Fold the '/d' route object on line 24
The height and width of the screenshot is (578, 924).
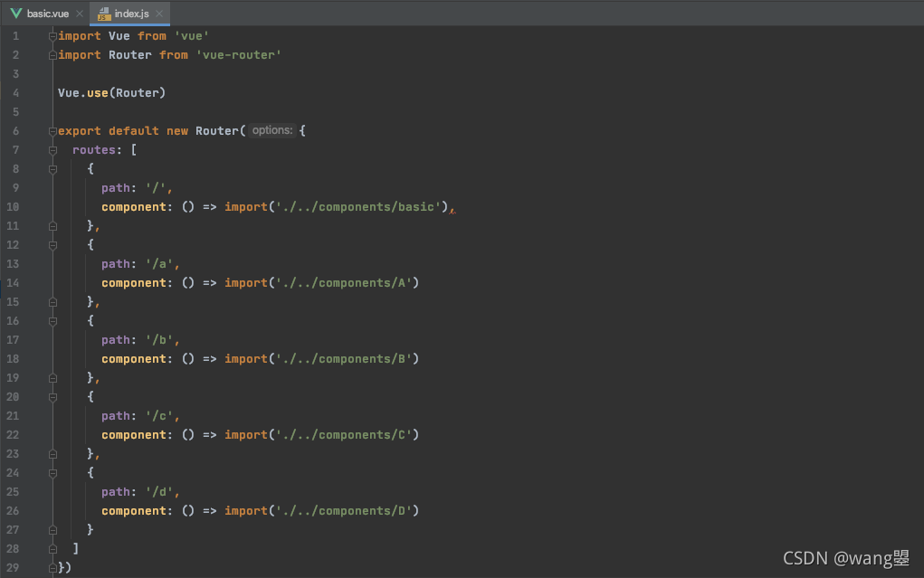click(x=52, y=473)
